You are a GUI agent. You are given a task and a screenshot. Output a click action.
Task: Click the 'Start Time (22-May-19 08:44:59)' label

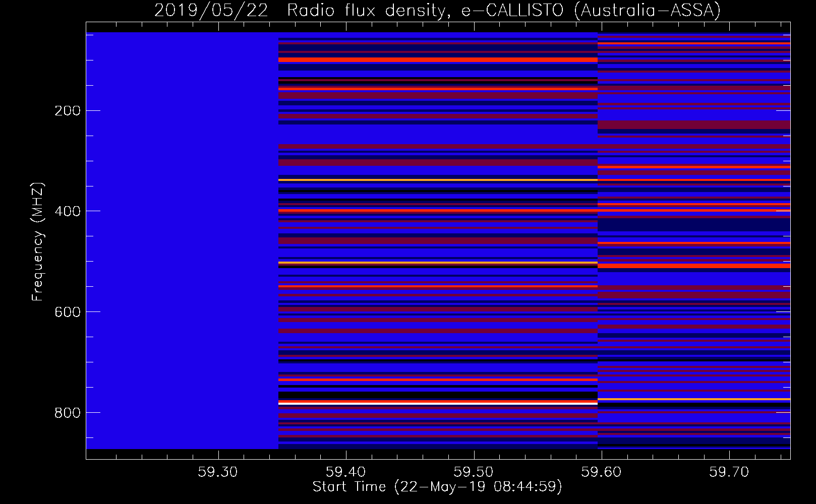[x=437, y=487]
